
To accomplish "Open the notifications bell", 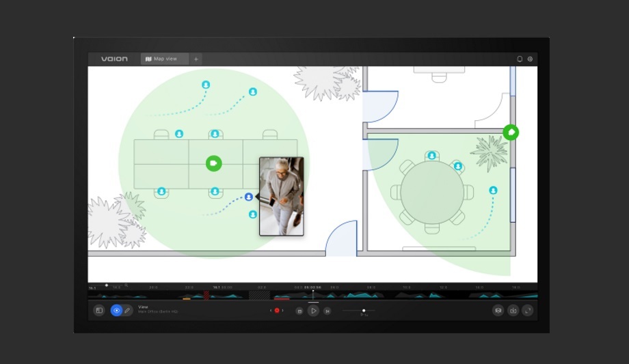I will pyautogui.click(x=520, y=59).
